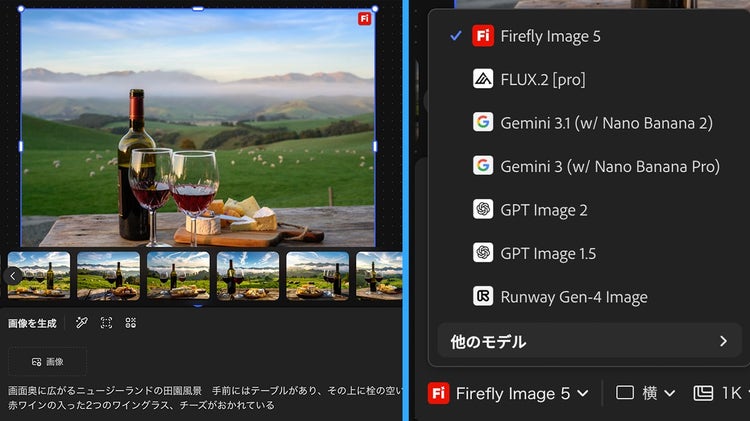The height and width of the screenshot is (421, 750).
Task: Click 画像 reference image button
Action: (47, 362)
